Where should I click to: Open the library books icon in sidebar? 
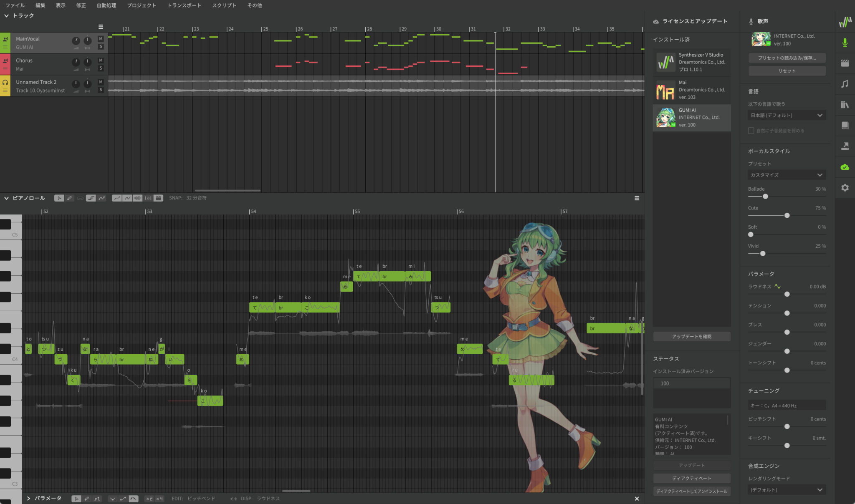845,105
